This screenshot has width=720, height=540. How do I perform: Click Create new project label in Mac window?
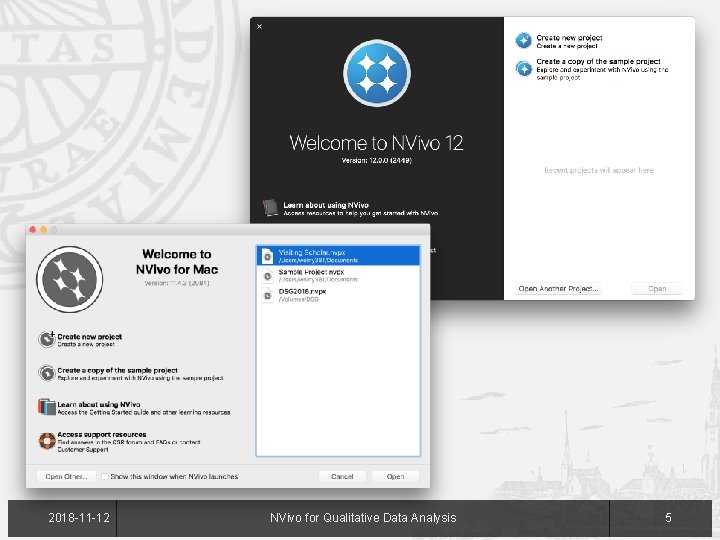coord(90,337)
